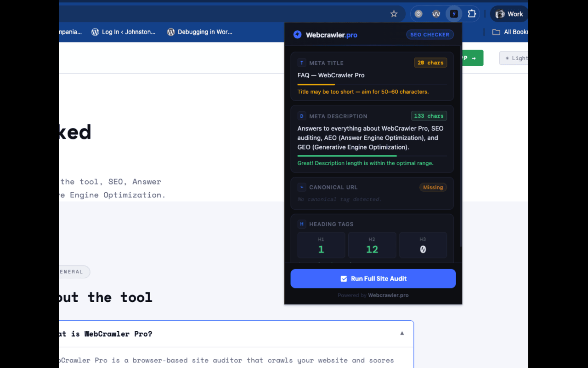The width and height of the screenshot is (588, 368).
Task: Open the Extensions puzzle-piece menu
Action: (472, 14)
